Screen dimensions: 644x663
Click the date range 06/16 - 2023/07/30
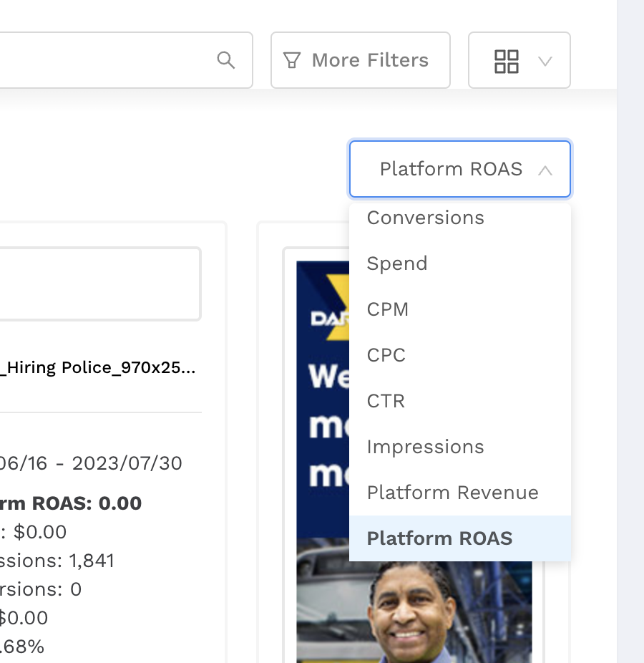coord(89,463)
